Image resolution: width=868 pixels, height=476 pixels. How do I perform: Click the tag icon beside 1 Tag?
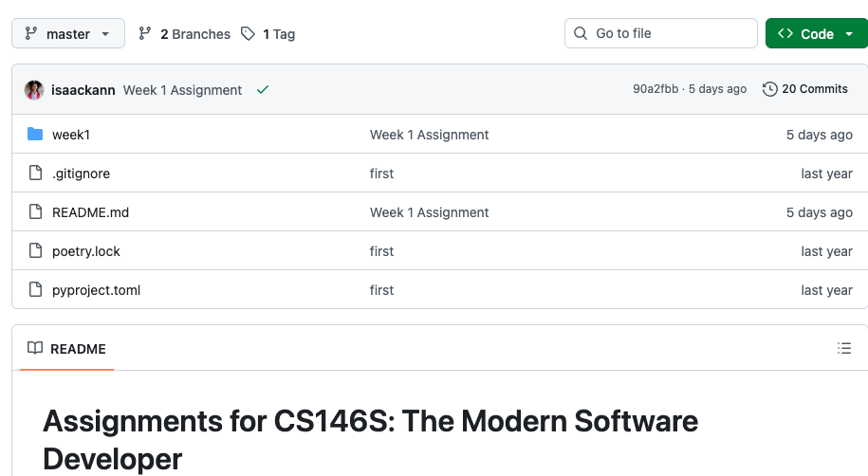(x=248, y=34)
